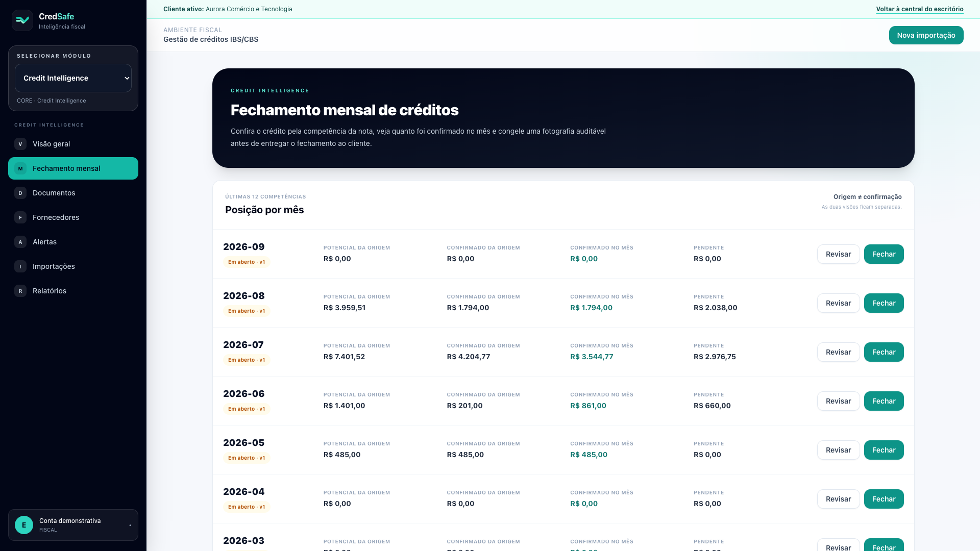
Task: Click Fechar for 2026-09
Action: tap(884, 254)
